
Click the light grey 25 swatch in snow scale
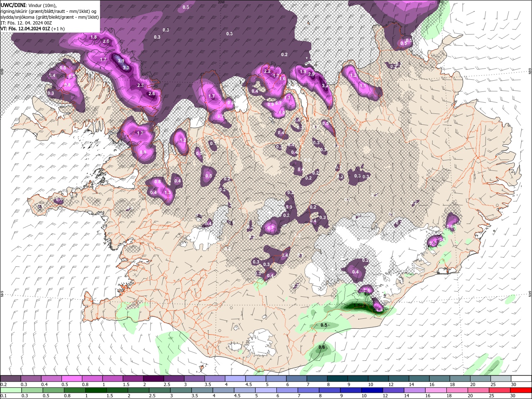pos(501,379)
